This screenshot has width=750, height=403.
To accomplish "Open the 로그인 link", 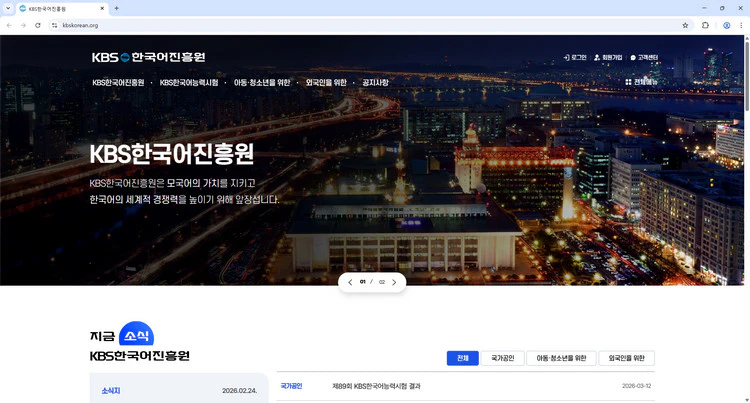I will (x=575, y=57).
